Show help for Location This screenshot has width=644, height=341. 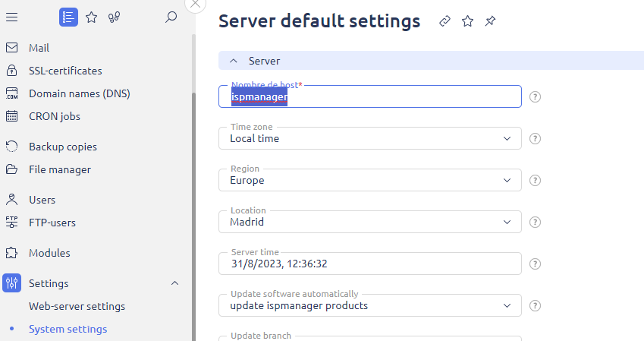(535, 222)
